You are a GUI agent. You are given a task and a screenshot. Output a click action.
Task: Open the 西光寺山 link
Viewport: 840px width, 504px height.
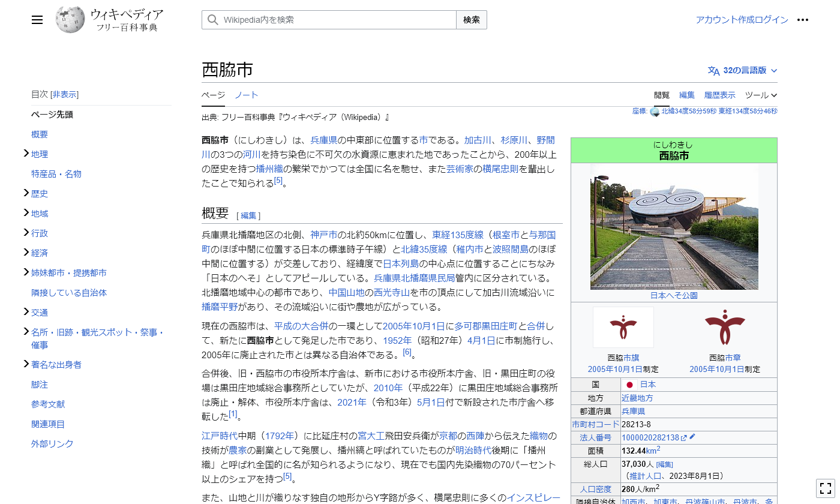tap(392, 293)
